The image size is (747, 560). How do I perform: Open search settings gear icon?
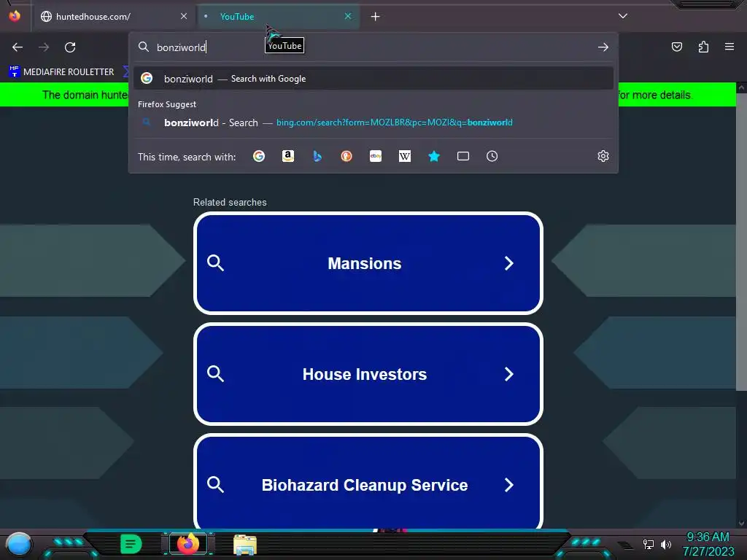pos(603,156)
